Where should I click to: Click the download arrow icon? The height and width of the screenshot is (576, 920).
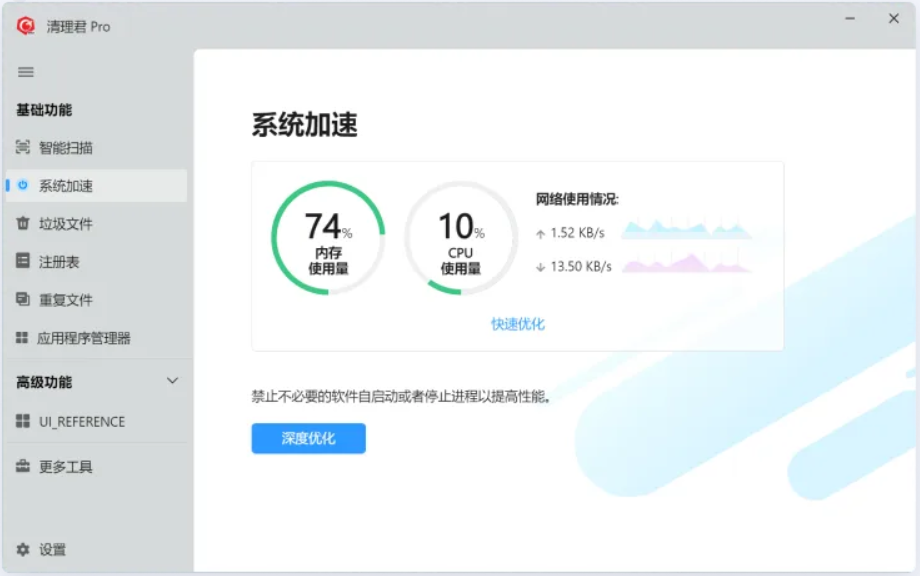coord(540,267)
